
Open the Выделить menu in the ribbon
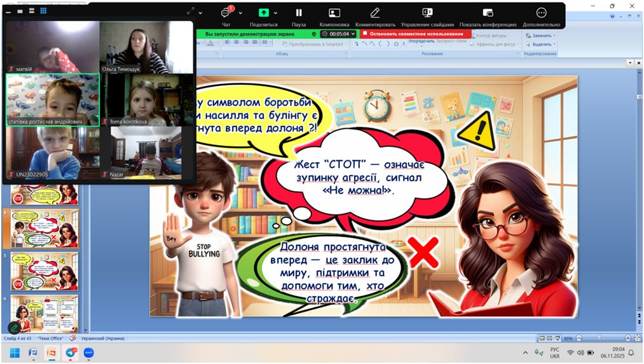pos(542,45)
